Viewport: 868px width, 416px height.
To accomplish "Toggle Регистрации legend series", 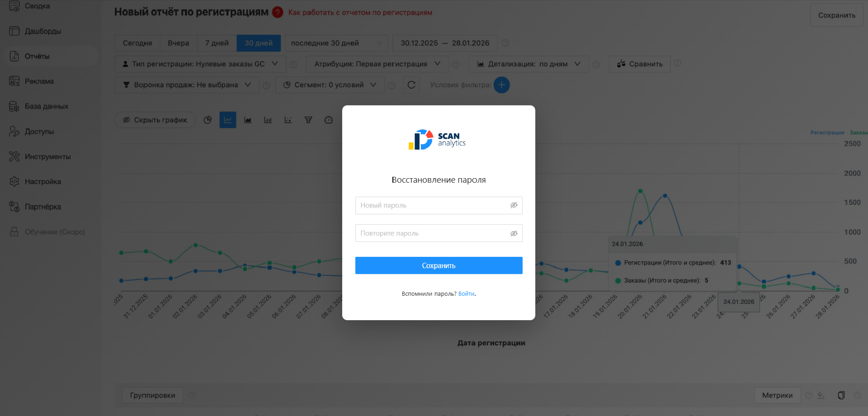I will click(x=827, y=132).
